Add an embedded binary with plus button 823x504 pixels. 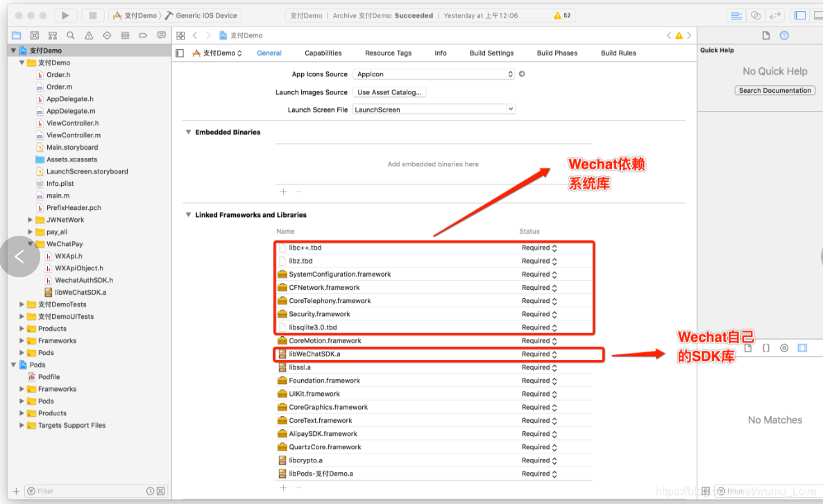click(283, 191)
